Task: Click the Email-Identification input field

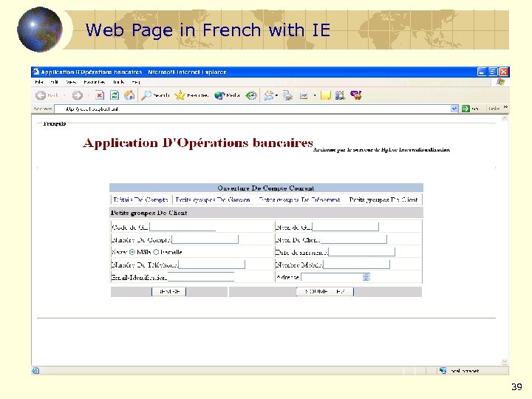Action: click(201, 277)
